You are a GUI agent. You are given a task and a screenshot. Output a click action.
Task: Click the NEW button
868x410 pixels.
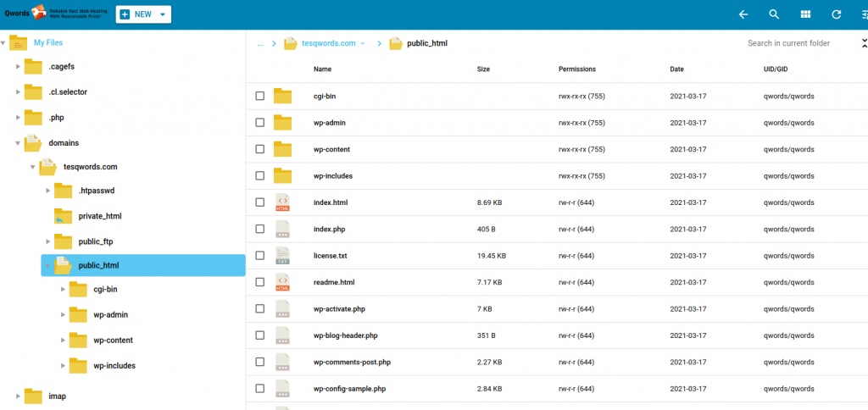tap(143, 14)
